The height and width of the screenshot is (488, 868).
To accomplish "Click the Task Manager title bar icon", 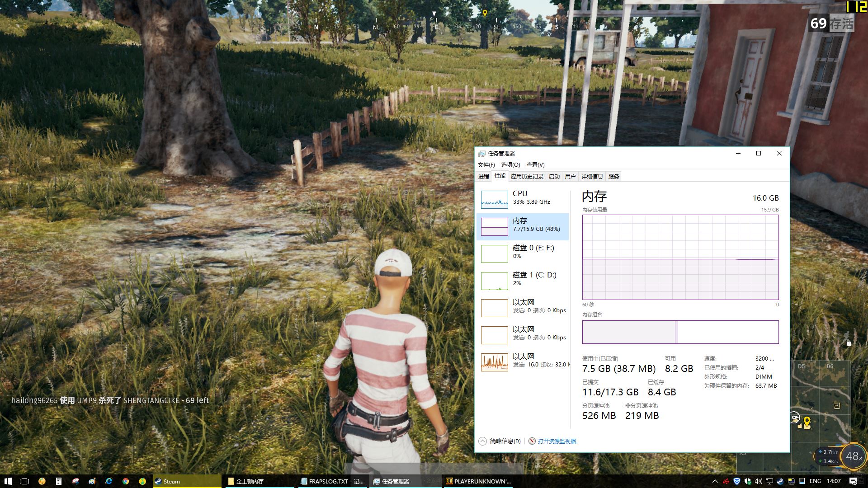I will pos(482,154).
